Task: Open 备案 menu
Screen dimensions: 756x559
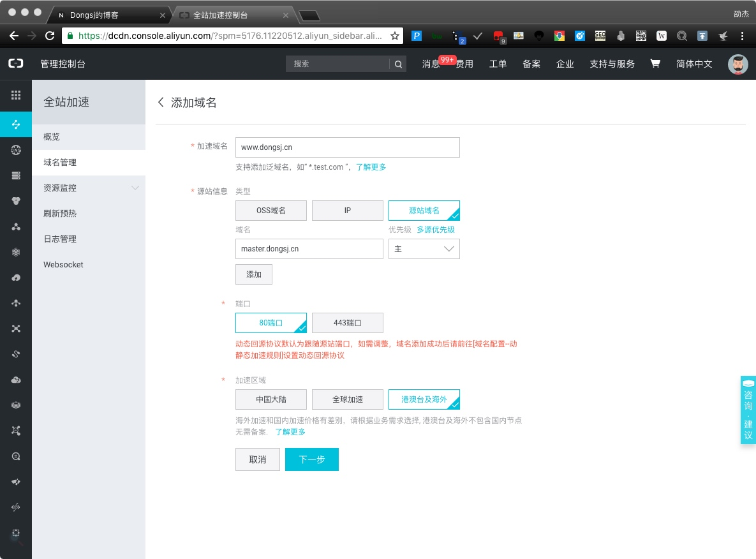Action: tap(531, 64)
